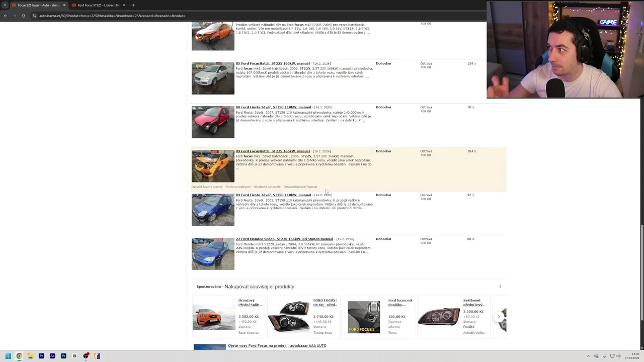Open 09 Ford Fiesta ST150 listing title
644x362 pixels.
[273, 195]
